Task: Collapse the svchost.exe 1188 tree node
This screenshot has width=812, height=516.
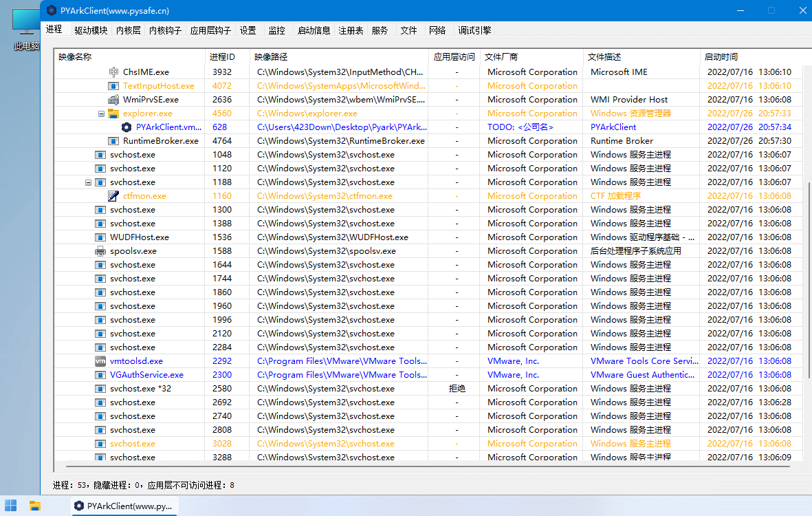Action: [x=88, y=182]
